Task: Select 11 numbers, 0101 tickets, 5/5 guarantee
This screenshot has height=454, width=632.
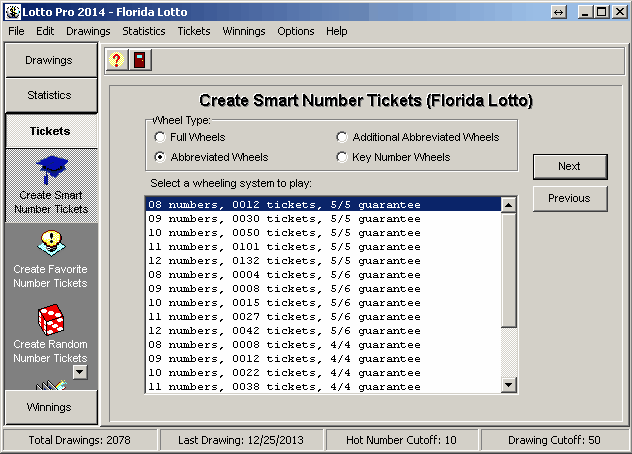Action: point(323,247)
